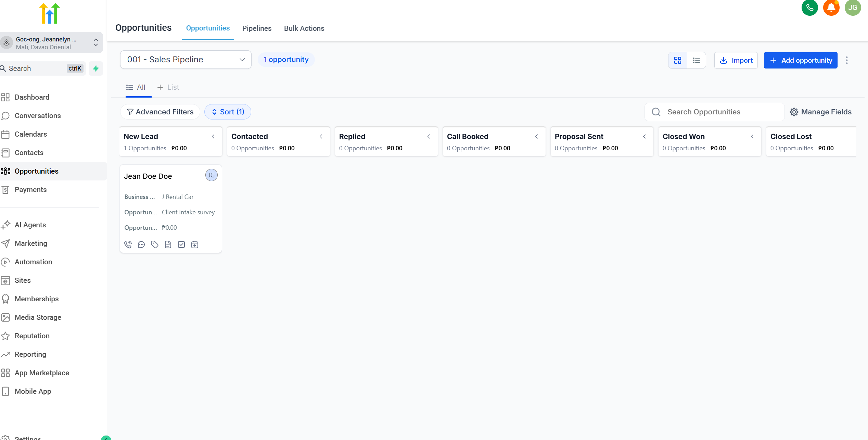Collapse the Contacted stage column

[x=321, y=137]
